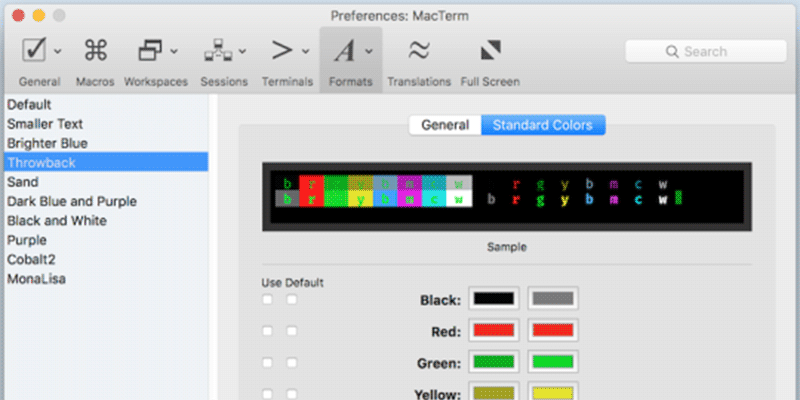Open the normal Black color swatch
This screenshot has width=800, height=400.
(x=494, y=298)
